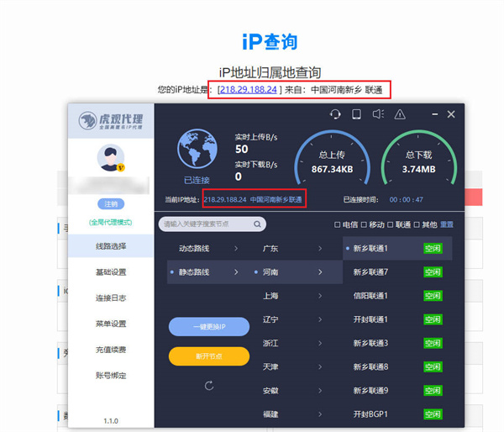Expand the 静态路线 route category
The width and height of the screenshot is (504, 432).
[x=209, y=272]
